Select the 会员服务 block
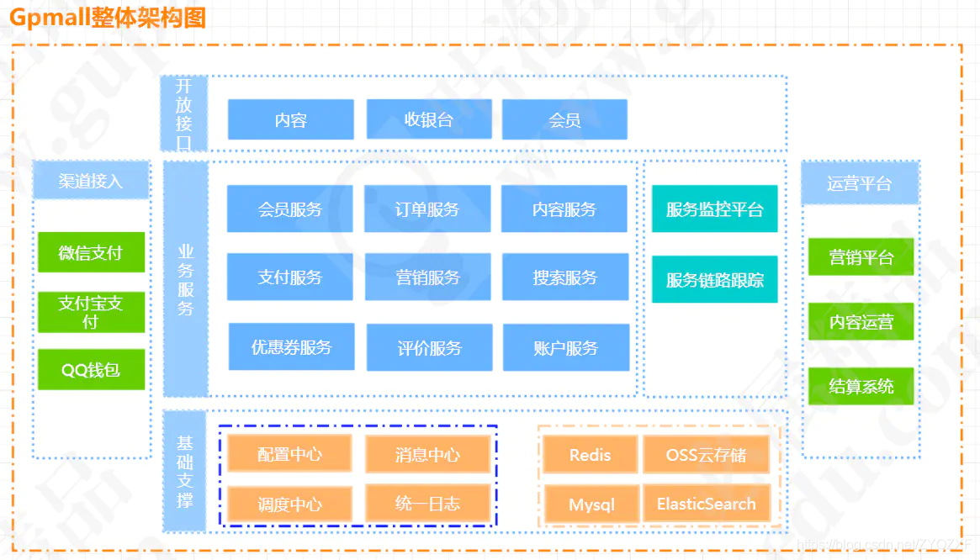Image resolution: width=980 pixels, height=560 pixels. (289, 209)
